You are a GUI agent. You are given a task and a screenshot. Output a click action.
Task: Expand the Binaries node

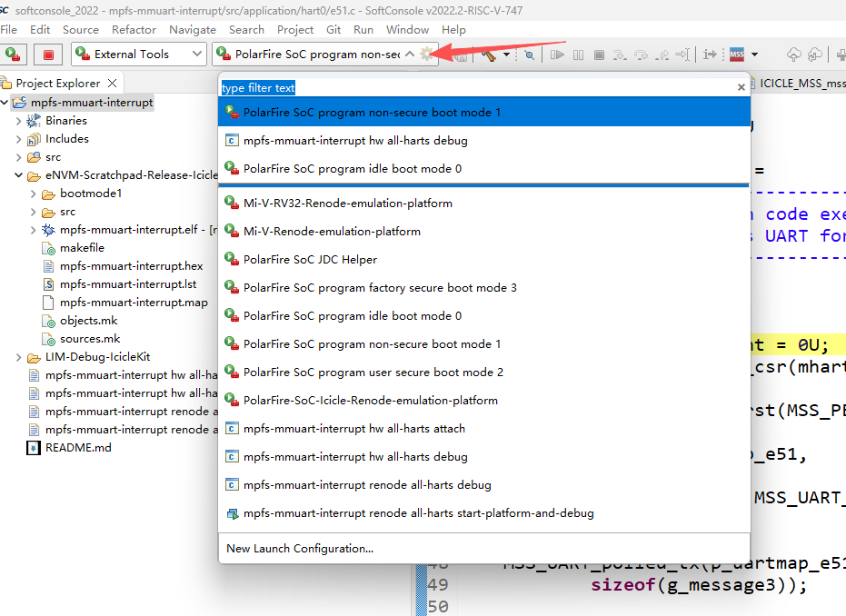pos(19,121)
